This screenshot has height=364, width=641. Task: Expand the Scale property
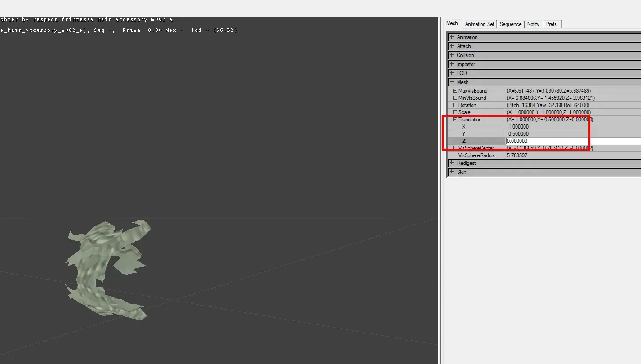(455, 112)
